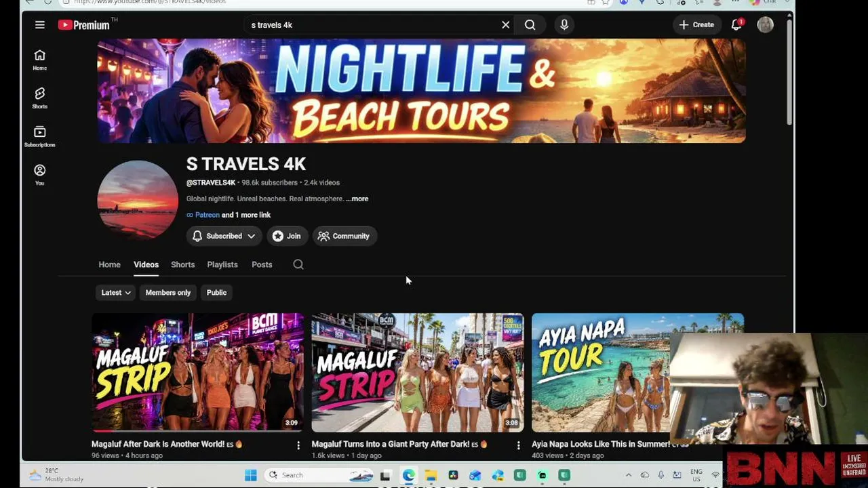Open the Posts tab

pos(262,264)
